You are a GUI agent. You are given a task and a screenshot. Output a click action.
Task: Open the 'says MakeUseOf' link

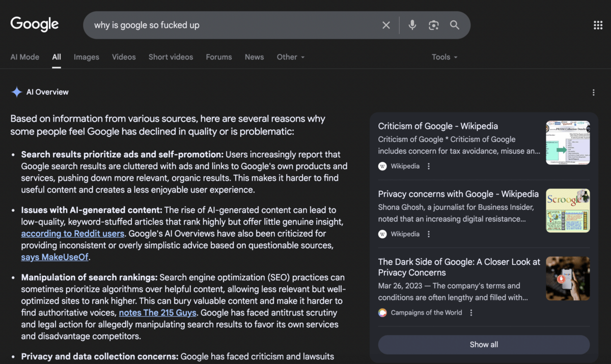[x=54, y=257]
